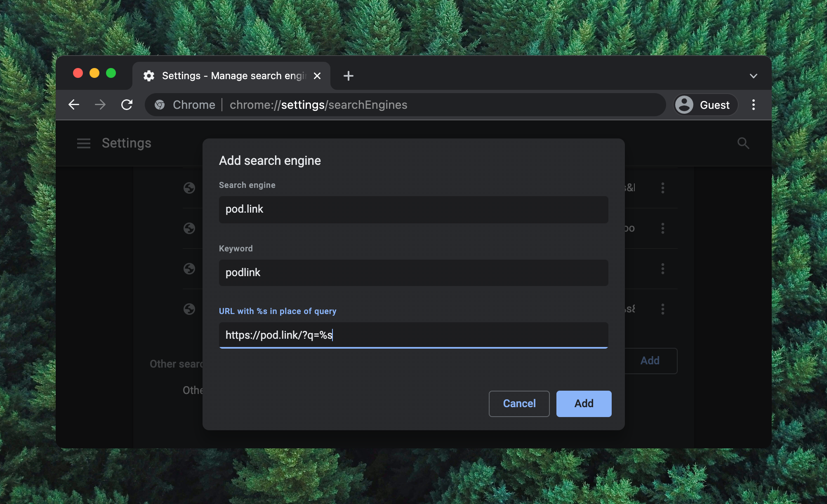
Task: Open the Chrome three-dot menu
Action: tap(754, 105)
